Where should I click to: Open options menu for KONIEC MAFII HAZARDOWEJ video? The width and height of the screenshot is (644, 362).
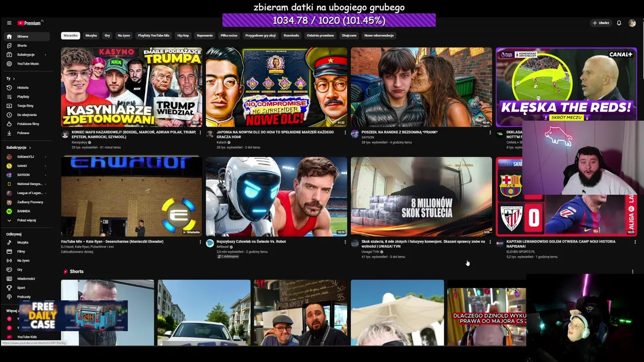[x=200, y=133]
